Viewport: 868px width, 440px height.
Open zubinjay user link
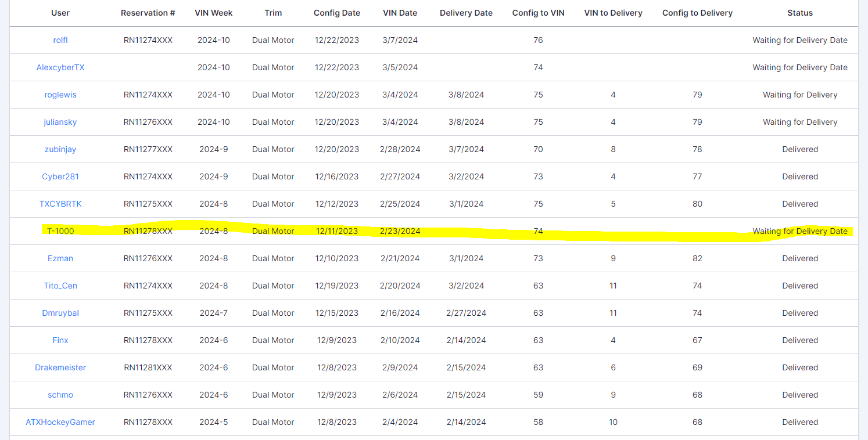60,149
